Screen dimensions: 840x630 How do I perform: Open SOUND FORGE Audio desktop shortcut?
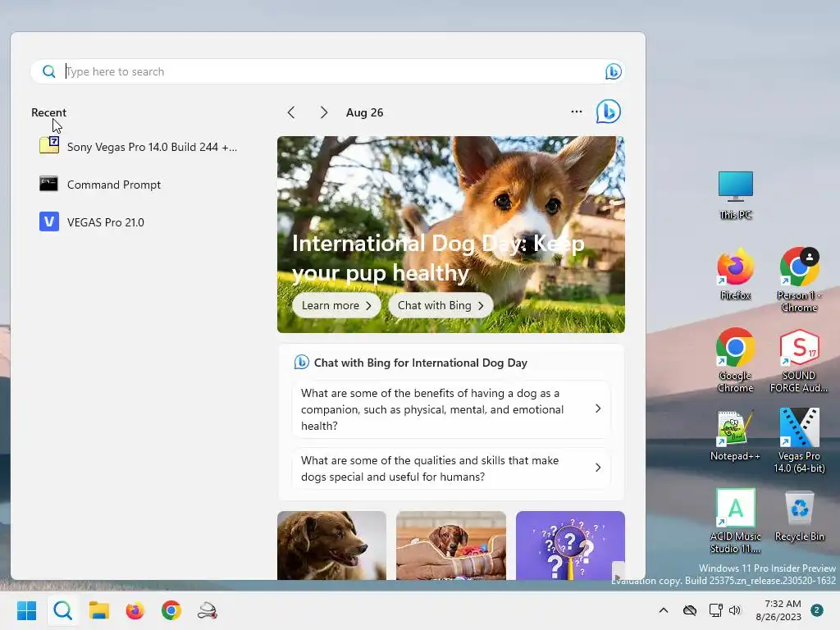point(799,360)
